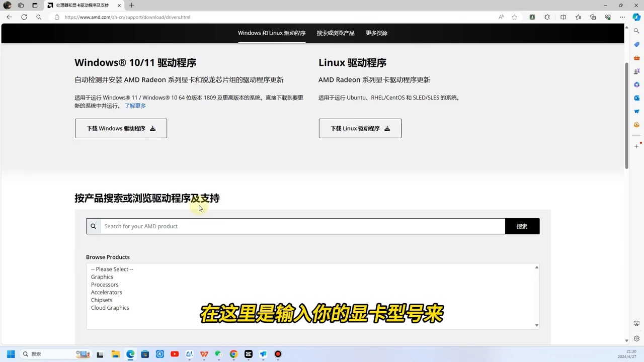Click the page vertical scrollbar thumb

(627, 116)
